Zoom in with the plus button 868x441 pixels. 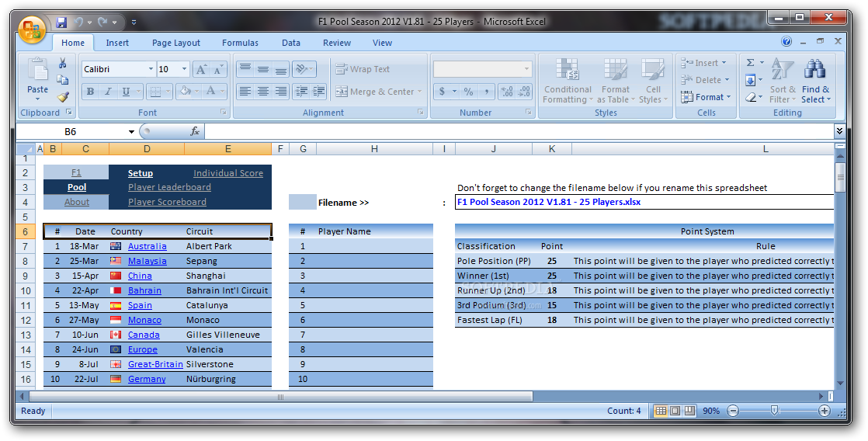coord(825,411)
